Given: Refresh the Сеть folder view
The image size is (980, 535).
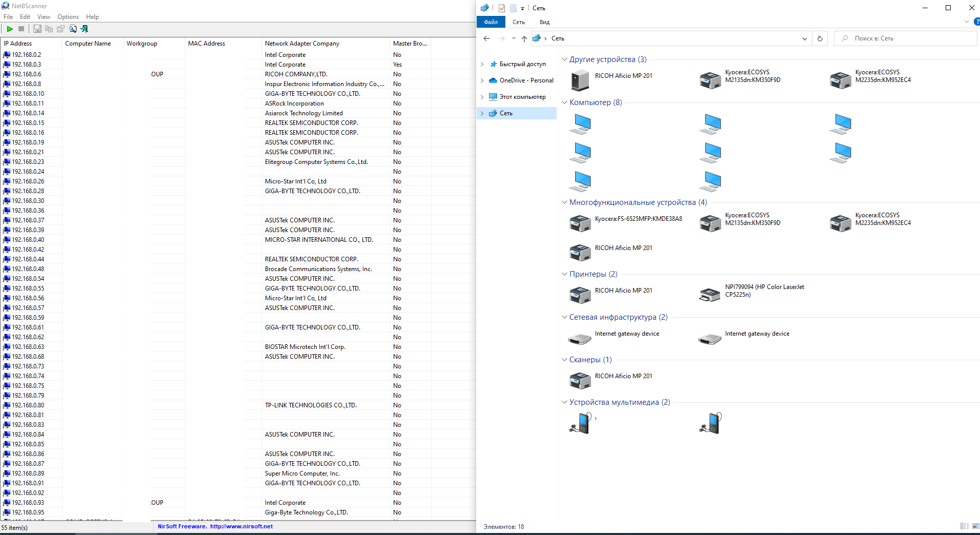Looking at the screenshot, I should [x=820, y=38].
